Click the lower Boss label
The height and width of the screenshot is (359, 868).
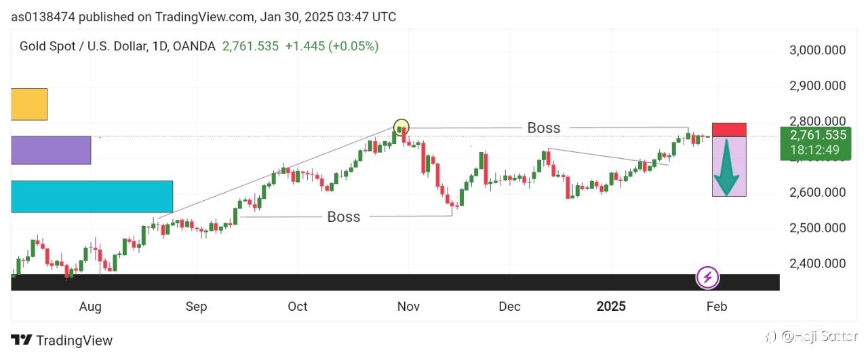click(344, 216)
